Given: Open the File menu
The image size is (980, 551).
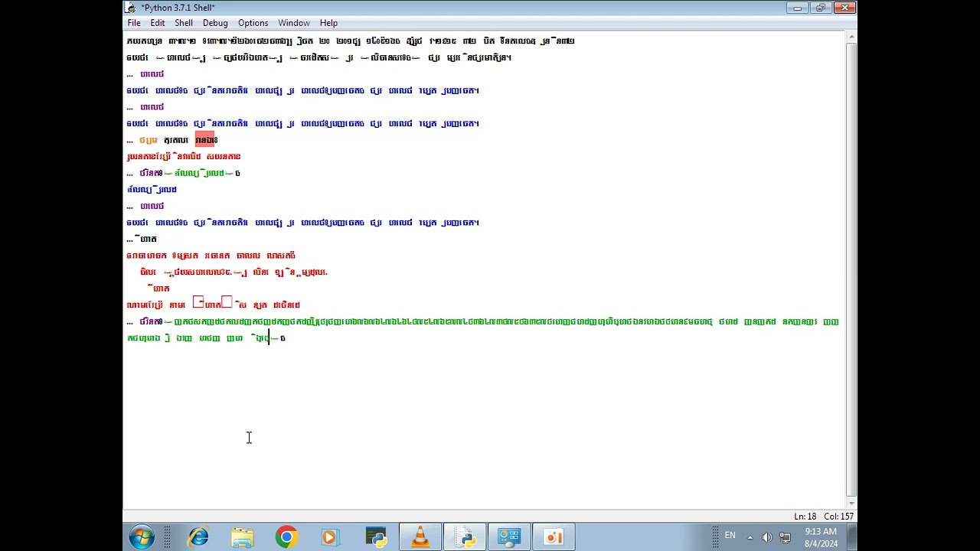Looking at the screenshot, I should click(134, 23).
